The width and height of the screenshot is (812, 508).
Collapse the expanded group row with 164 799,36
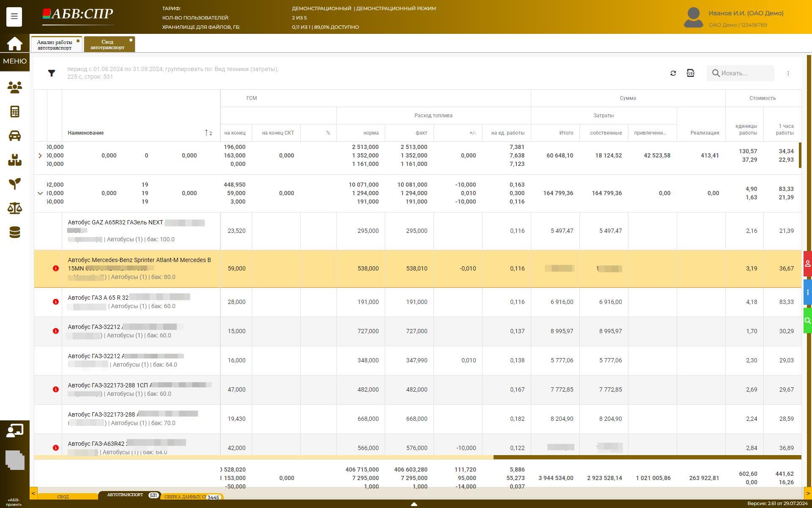click(x=40, y=193)
